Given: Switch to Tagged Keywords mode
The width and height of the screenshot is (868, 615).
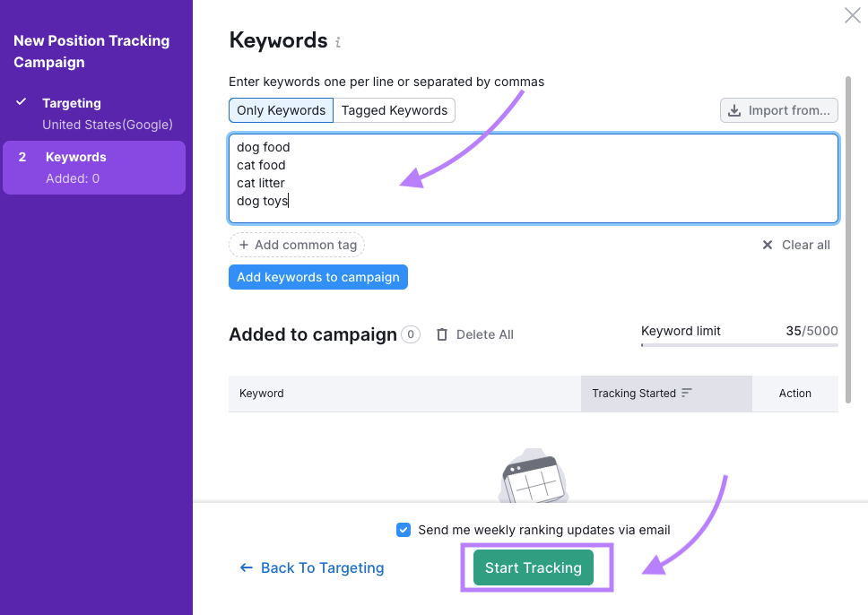Looking at the screenshot, I should (395, 110).
